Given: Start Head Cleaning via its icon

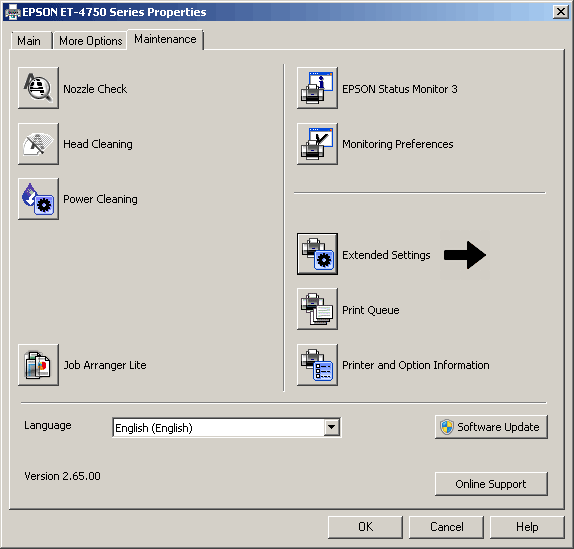Looking at the screenshot, I should pyautogui.click(x=38, y=144).
